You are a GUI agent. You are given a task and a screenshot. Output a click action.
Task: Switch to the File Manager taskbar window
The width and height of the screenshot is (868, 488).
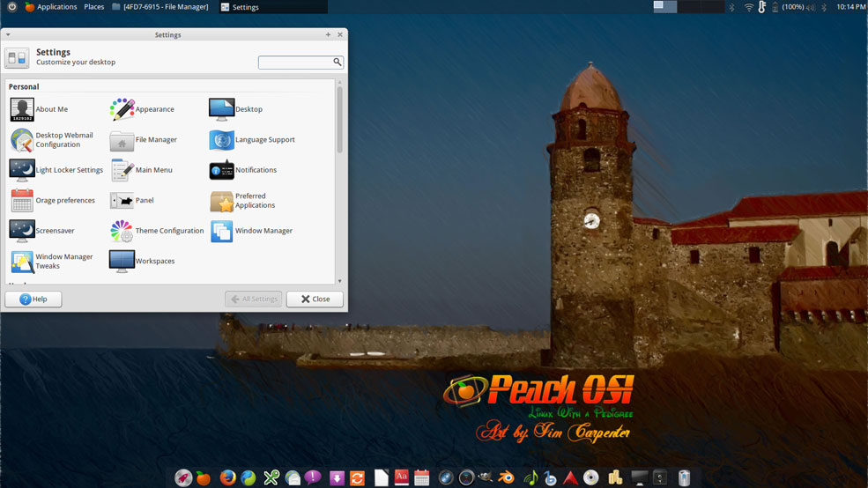coord(160,7)
